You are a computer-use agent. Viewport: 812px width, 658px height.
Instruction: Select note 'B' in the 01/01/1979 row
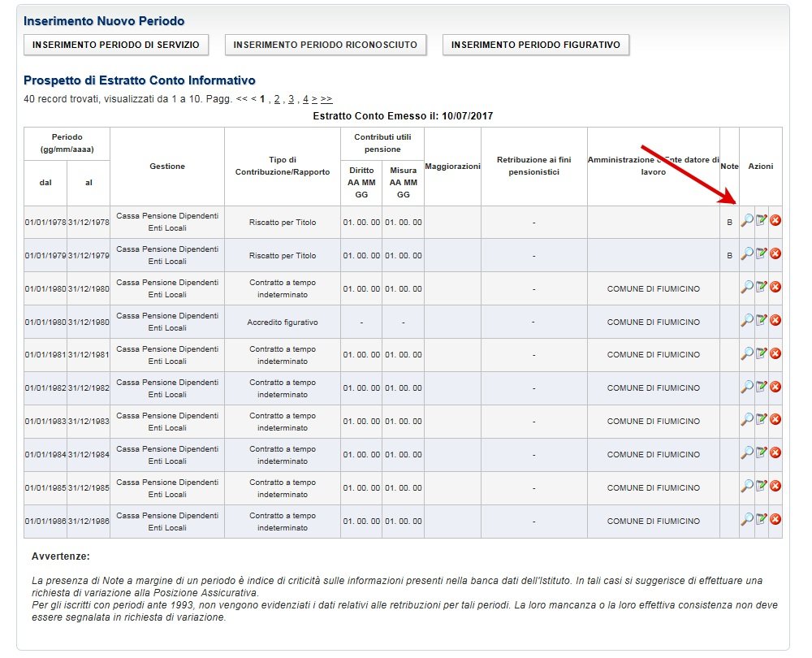[x=730, y=255]
